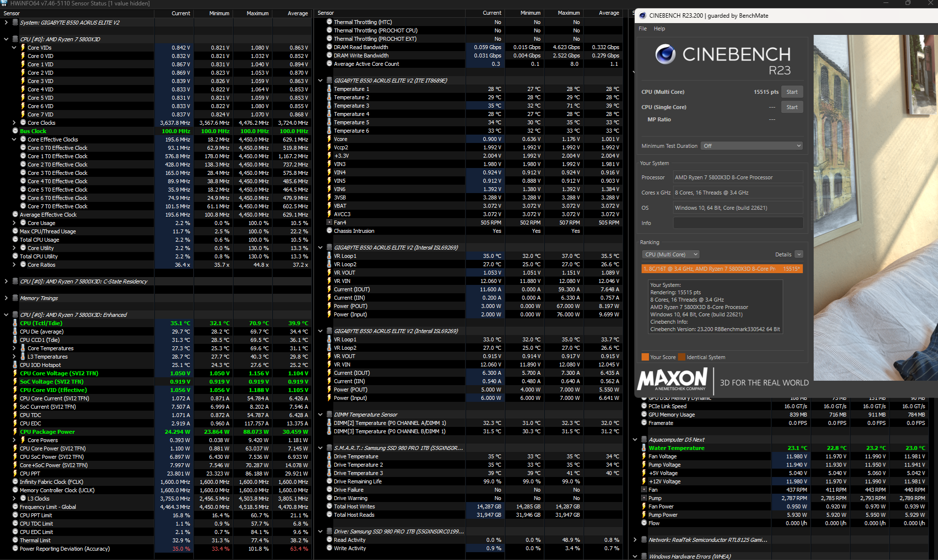Expand the Network: RealTek Semiconductor group

pyautogui.click(x=635, y=540)
